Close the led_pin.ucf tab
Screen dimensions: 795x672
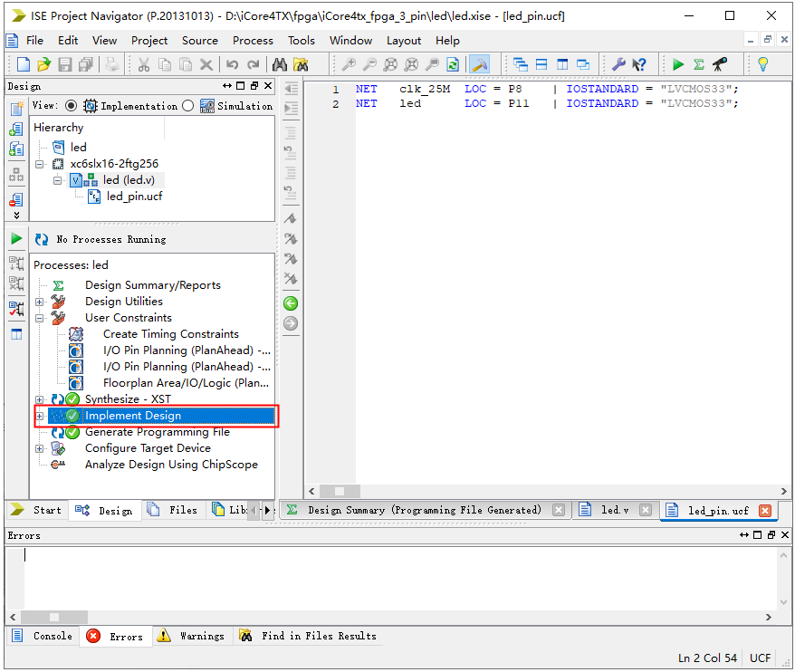pos(764,511)
